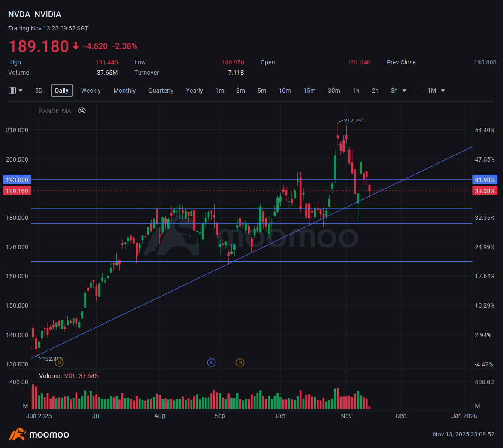Click the moomoo logo at bottom left
This screenshot has width=503, height=448.
click(39, 435)
